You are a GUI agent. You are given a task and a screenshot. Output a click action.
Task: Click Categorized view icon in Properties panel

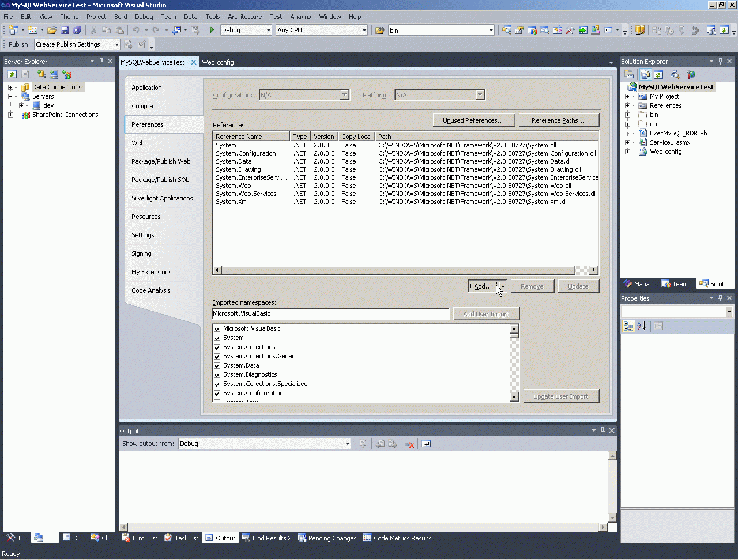(x=628, y=326)
